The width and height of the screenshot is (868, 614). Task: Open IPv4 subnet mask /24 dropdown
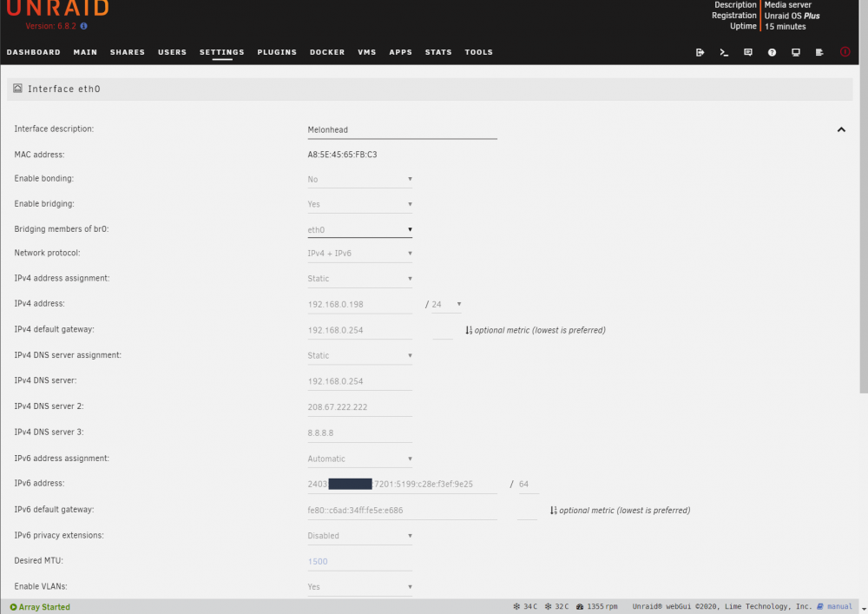coord(446,305)
